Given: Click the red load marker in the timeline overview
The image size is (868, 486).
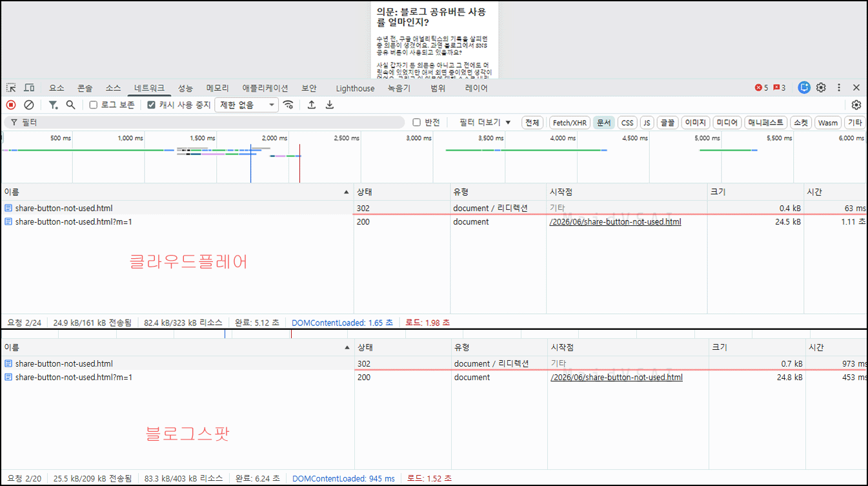Looking at the screenshot, I should click(x=299, y=163).
